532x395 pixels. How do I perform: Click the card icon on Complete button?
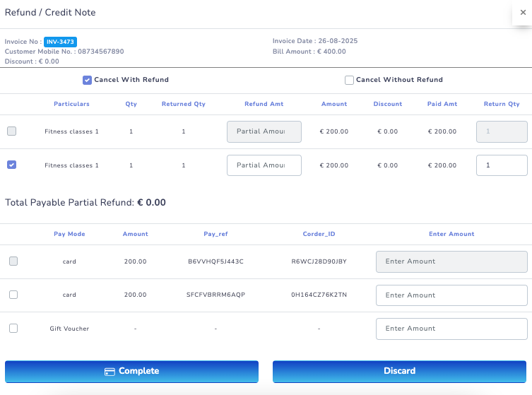pyautogui.click(x=110, y=371)
